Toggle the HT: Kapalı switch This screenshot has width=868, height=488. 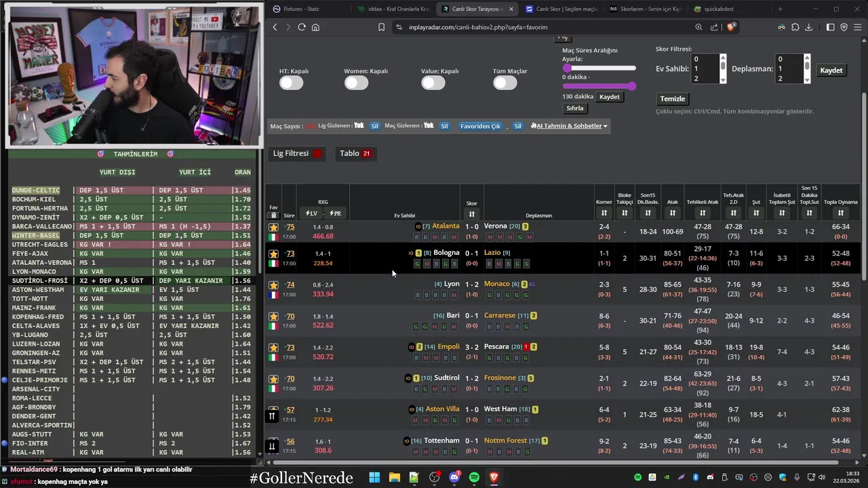point(292,83)
